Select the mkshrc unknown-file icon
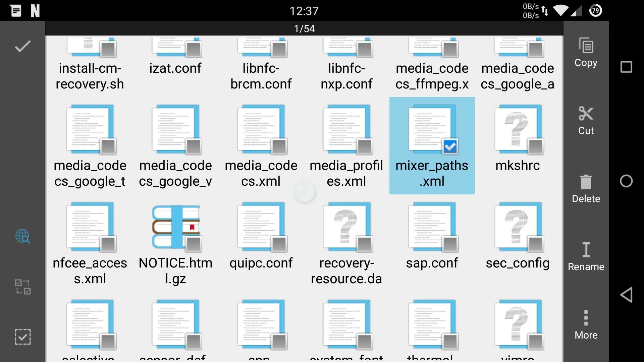644x362 pixels. [518, 129]
